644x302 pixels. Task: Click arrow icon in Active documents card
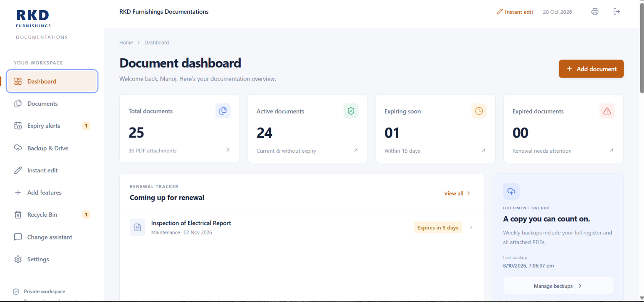tap(356, 150)
